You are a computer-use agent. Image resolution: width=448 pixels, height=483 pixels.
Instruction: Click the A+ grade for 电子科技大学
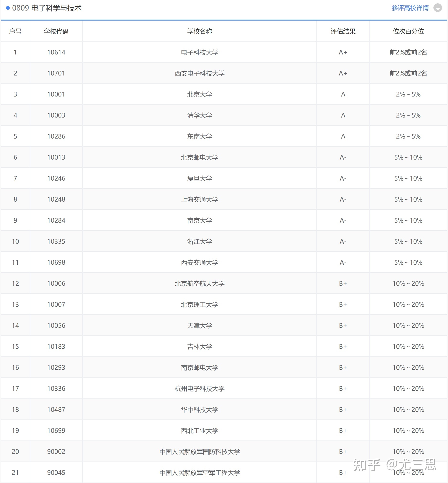tap(343, 52)
